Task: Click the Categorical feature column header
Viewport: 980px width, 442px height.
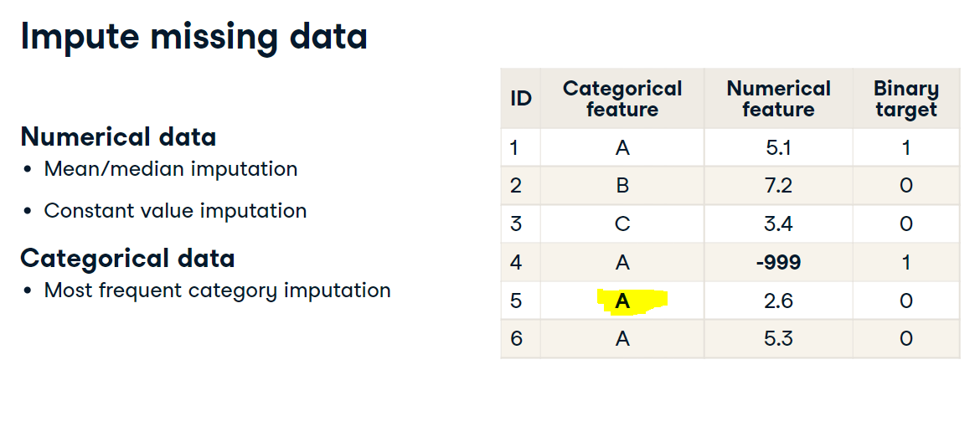Action: click(622, 99)
